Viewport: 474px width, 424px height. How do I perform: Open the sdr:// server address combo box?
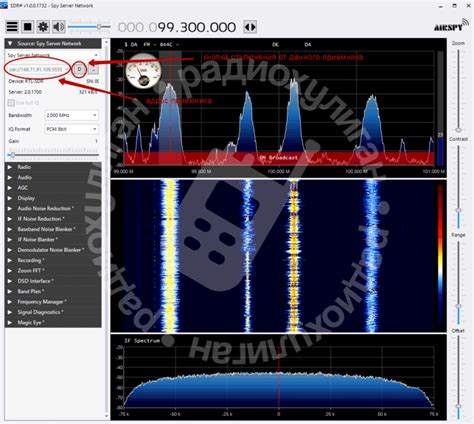tap(39, 69)
